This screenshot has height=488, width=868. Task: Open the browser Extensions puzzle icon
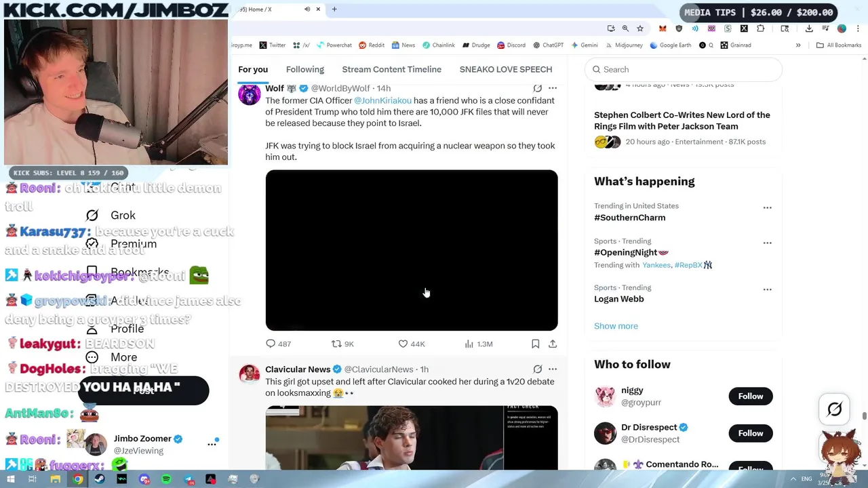point(760,28)
